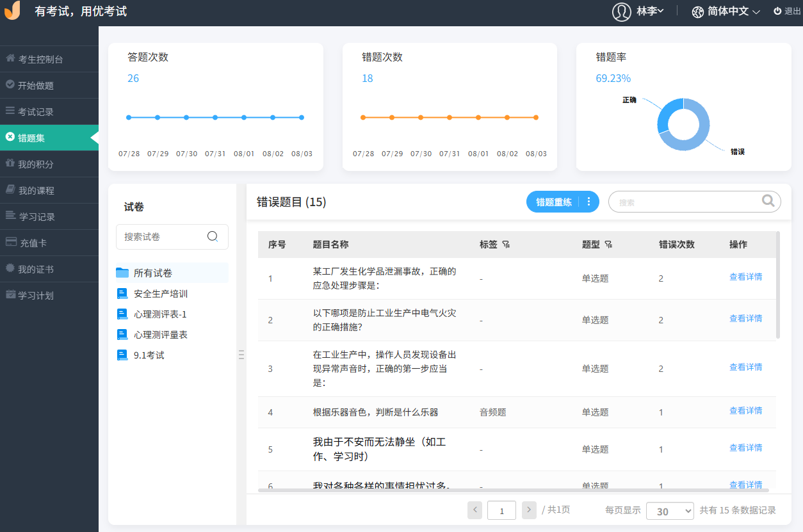Open the per-page 30 dropdown
This screenshot has height=532, width=803.
pyautogui.click(x=670, y=511)
